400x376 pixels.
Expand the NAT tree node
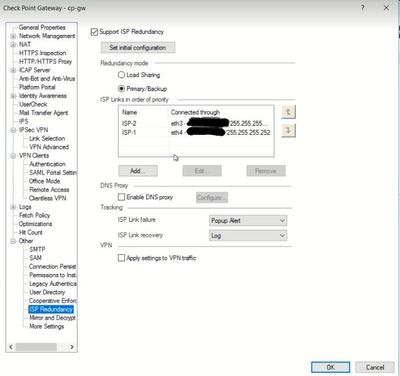pos(13,44)
